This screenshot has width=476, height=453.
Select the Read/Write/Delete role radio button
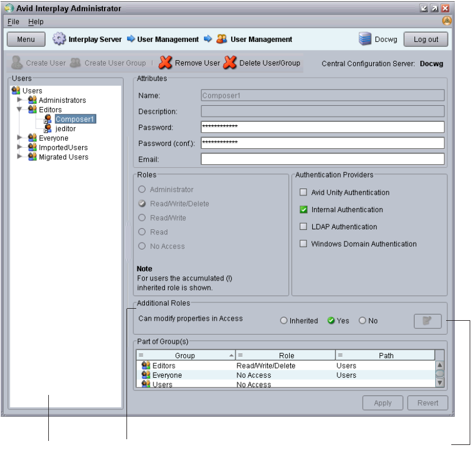click(142, 204)
